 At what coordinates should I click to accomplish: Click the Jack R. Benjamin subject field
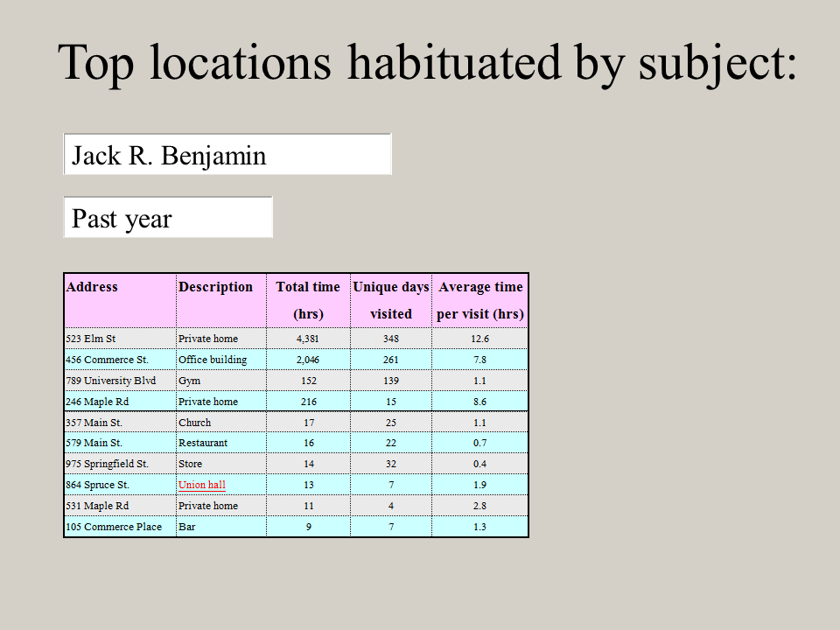(227, 156)
